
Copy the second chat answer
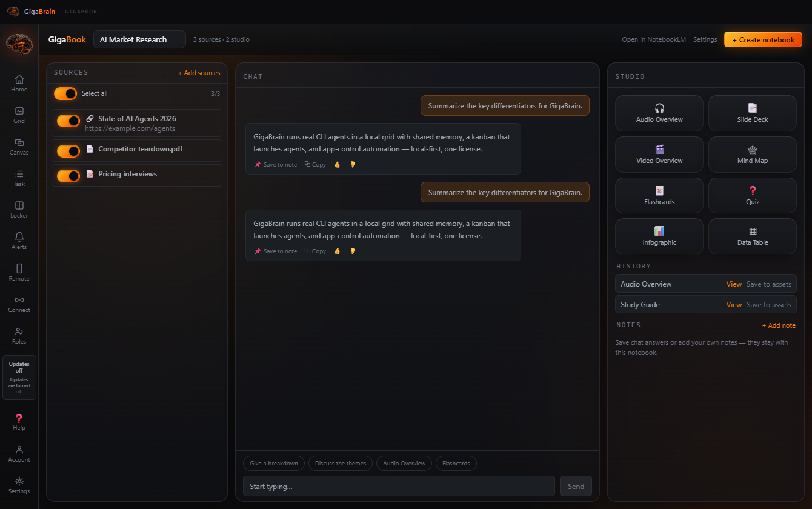pyautogui.click(x=315, y=251)
